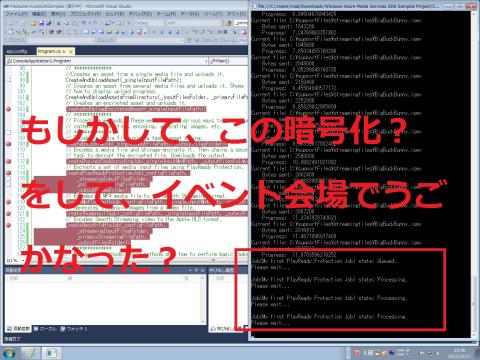Open the Debug solution configuration dropdown
The width and height of the screenshot is (480, 360).
click(x=149, y=23)
